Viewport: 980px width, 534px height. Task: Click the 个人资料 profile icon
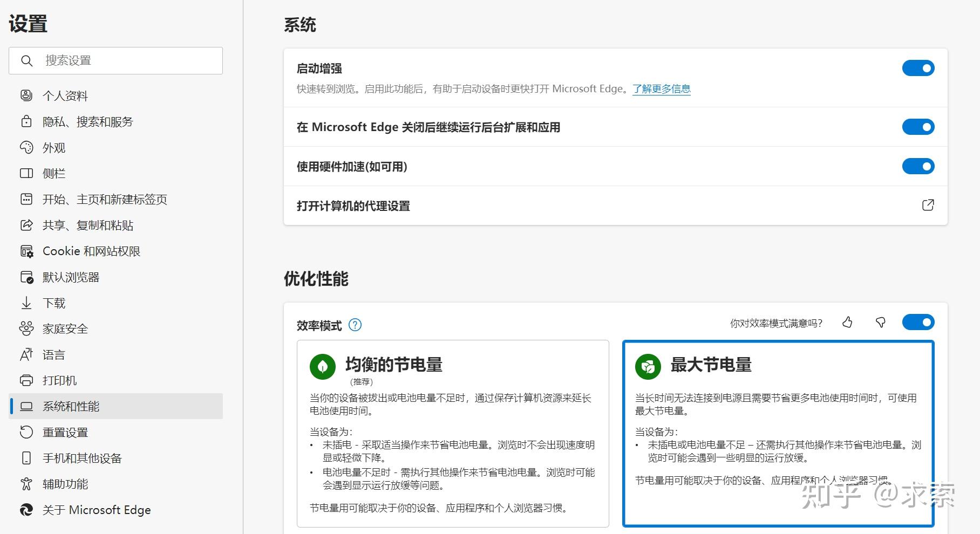click(26, 95)
